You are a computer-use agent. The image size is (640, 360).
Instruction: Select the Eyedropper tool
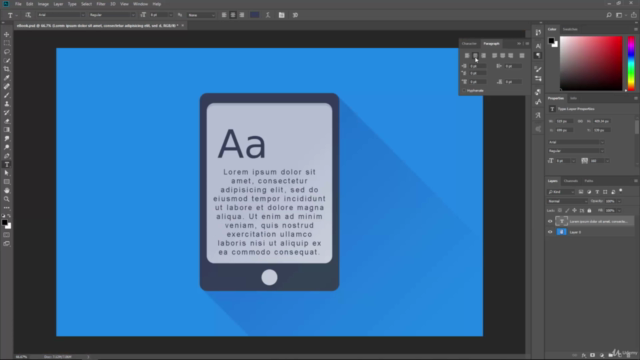click(x=7, y=78)
